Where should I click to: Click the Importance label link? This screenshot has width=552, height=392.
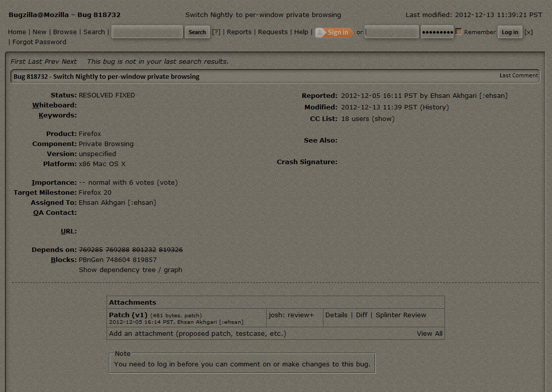pos(54,182)
